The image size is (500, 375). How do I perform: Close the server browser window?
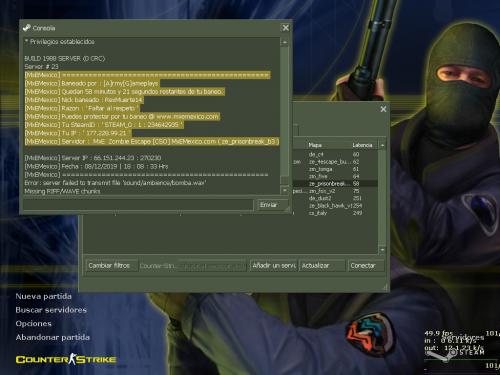[383, 109]
